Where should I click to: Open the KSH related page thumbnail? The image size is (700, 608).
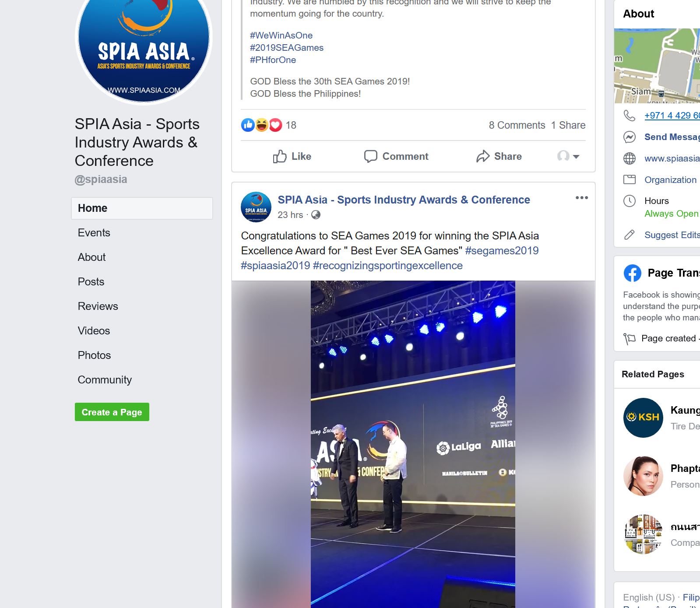click(x=643, y=418)
